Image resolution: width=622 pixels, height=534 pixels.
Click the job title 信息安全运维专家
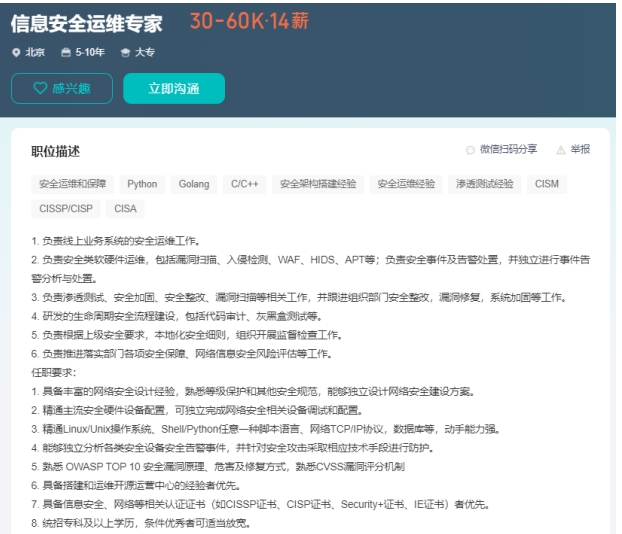point(87,23)
